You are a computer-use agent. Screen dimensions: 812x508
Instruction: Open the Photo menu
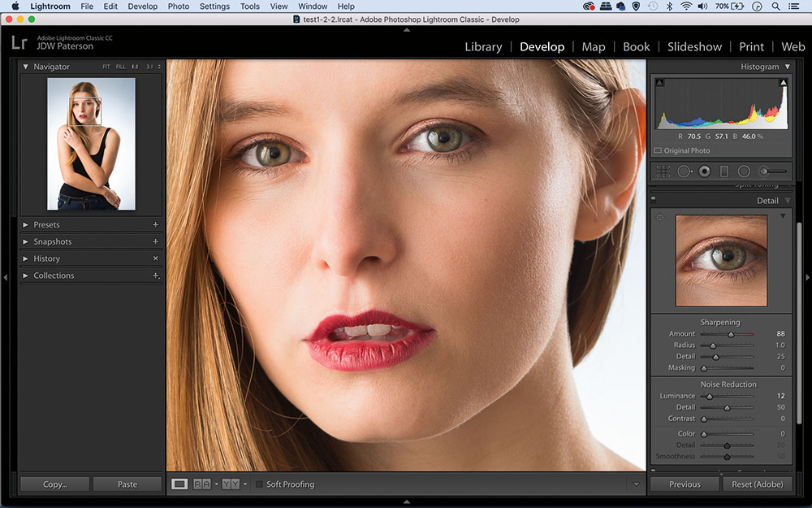pyautogui.click(x=178, y=7)
